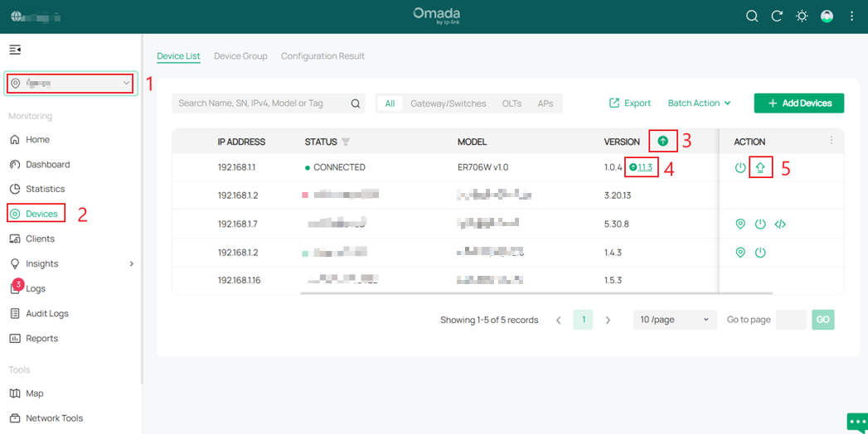
Task: Open the site selector dropdown
Action: pyautogui.click(x=70, y=84)
